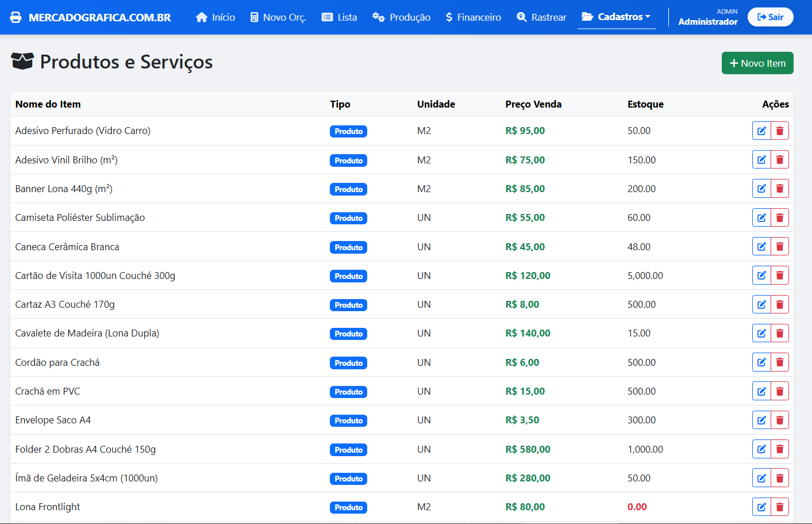Open the Início menu item

pos(215,17)
